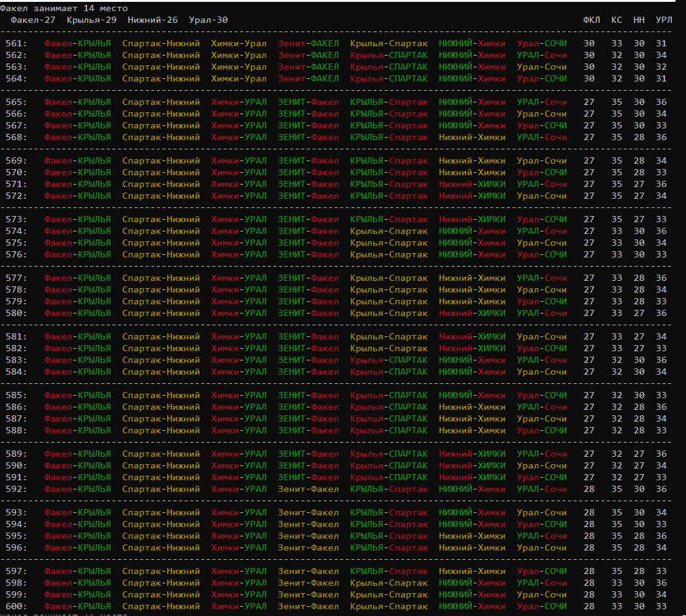Select 'Нижний-ХИМКИ' in row 571
The image size is (686, 616).
tap(472, 185)
